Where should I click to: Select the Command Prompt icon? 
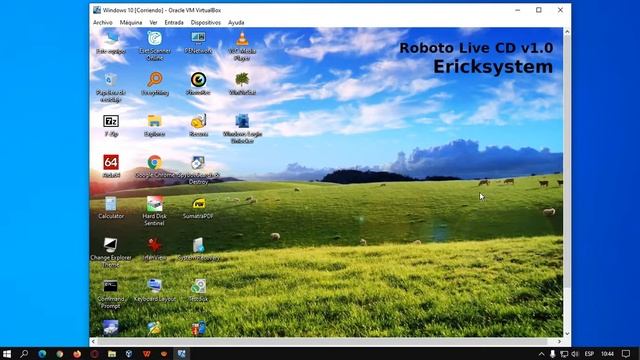coord(111,294)
